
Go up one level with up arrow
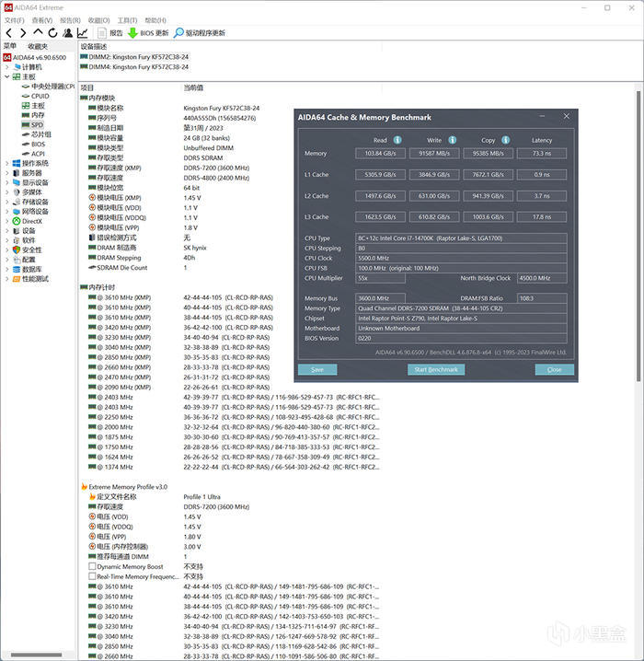38,32
